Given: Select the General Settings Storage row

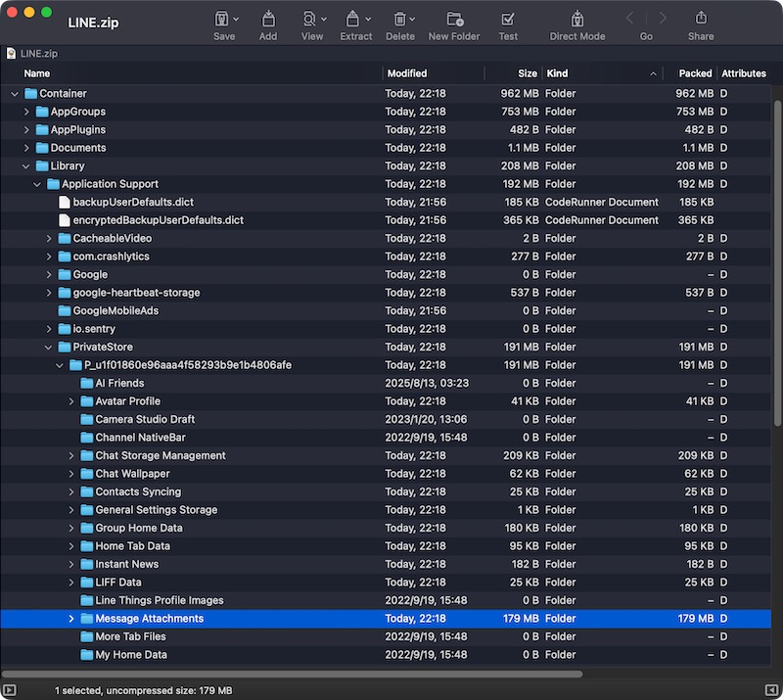Looking at the screenshot, I should click(x=386, y=510).
